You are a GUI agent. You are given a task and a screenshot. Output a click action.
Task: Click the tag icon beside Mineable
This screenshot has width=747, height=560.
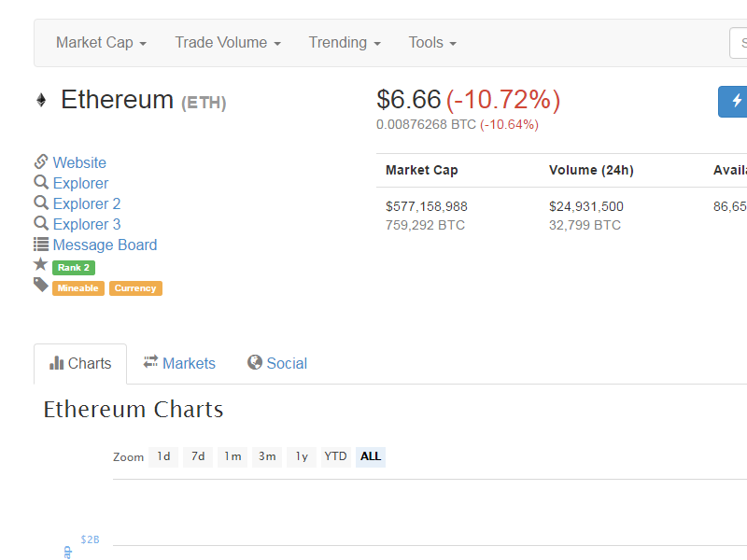coord(41,285)
